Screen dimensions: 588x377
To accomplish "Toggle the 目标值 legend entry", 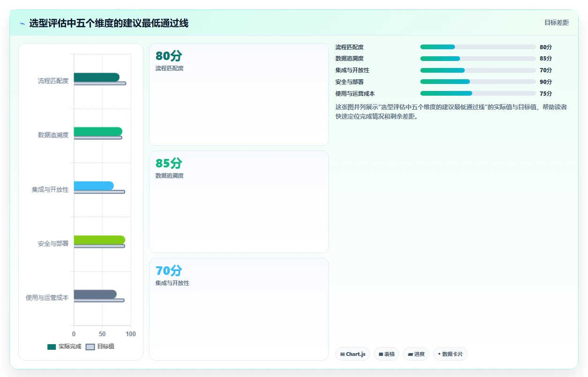I will [x=100, y=347].
